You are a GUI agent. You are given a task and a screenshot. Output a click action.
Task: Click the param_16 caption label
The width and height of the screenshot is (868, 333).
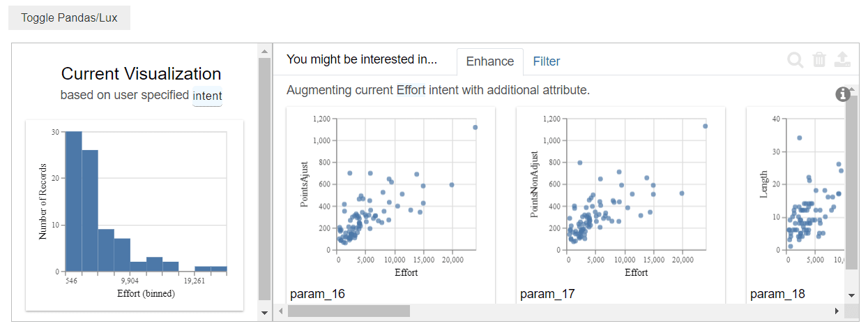(x=317, y=294)
